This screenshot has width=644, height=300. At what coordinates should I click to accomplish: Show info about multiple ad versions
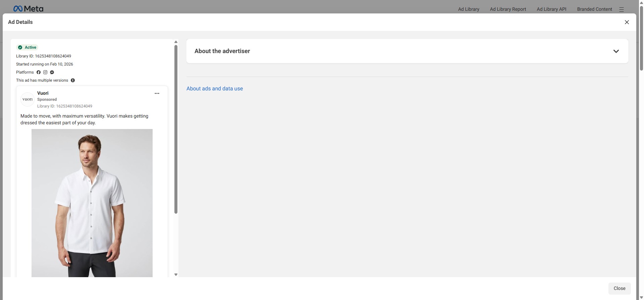(x=73, y=80)
